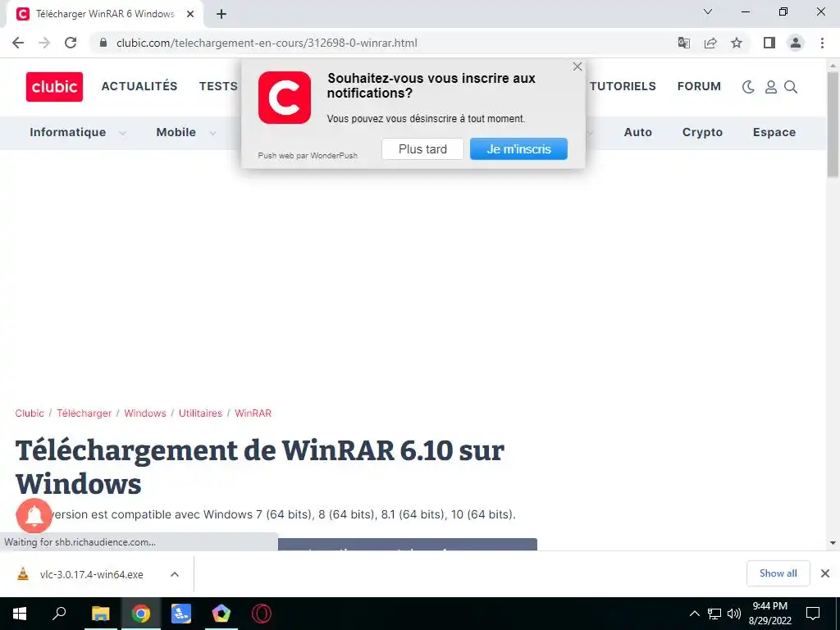Click the WinRAR breadcrumb link
Screen dimensions: 840x630
click(x=253, y=413)
